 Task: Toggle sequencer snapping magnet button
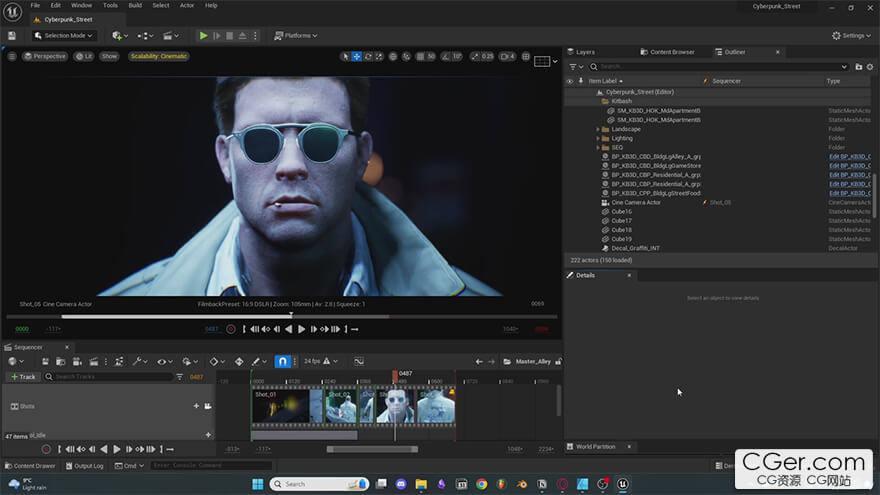(282, 361)
